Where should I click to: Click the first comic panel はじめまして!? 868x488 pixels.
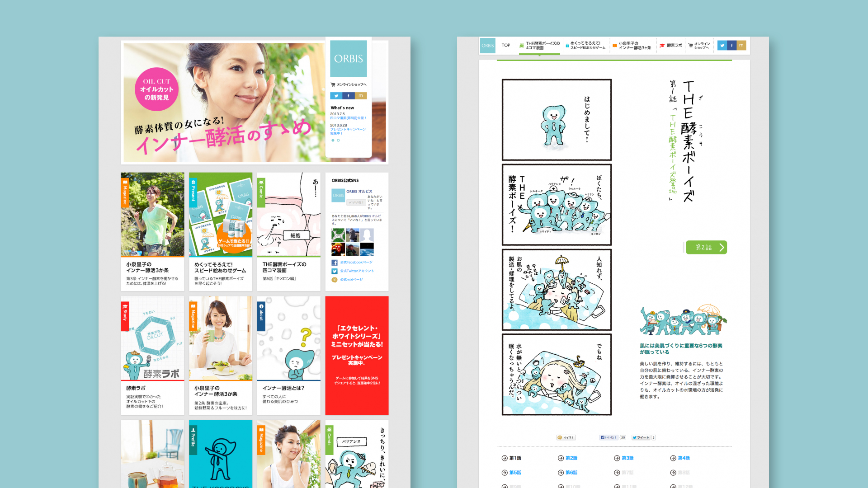557,120
